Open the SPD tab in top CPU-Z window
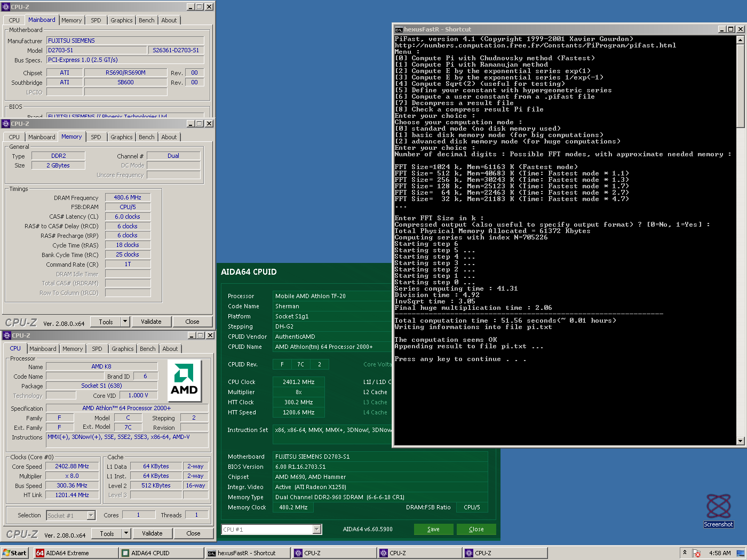Screen dimensions: 747x560 (96, 20)
